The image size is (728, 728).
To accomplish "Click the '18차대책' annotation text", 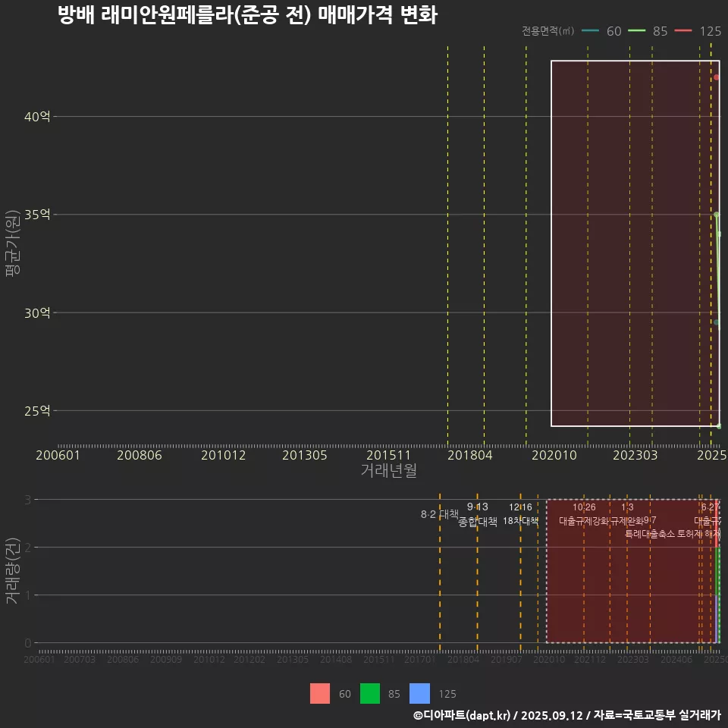I will 520,520.
